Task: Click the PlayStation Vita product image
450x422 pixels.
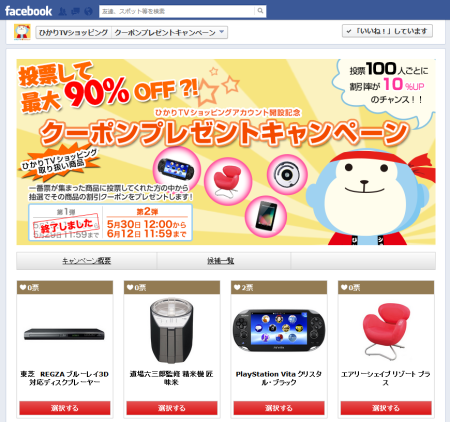Action: (x=279, y=330)
